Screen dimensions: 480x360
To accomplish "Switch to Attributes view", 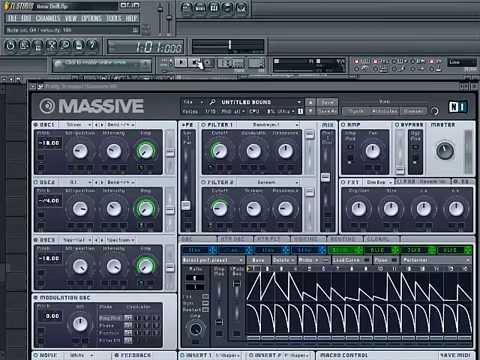I will (x=385, y=111).
